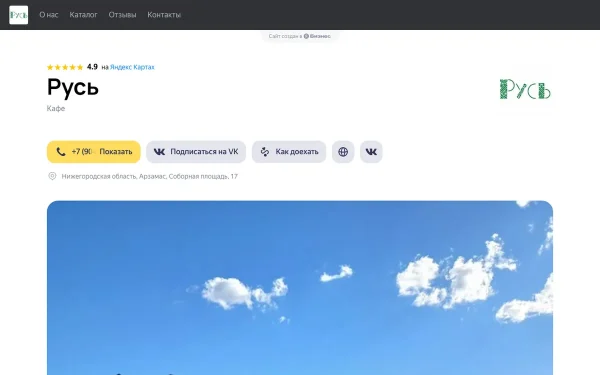The height and width of the screenshot is (375, 600).
Task: Click the Подписаться на VK button
Action: point(196,152)
